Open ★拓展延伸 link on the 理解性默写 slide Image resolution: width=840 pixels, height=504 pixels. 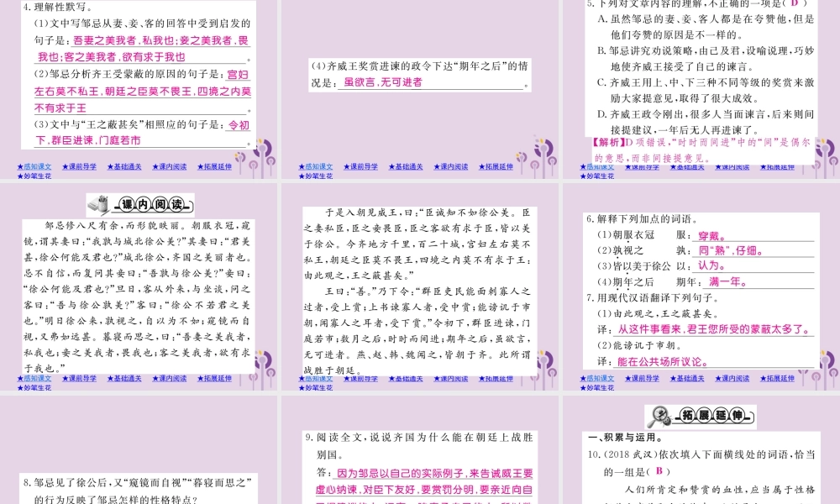tap(214, 167)
